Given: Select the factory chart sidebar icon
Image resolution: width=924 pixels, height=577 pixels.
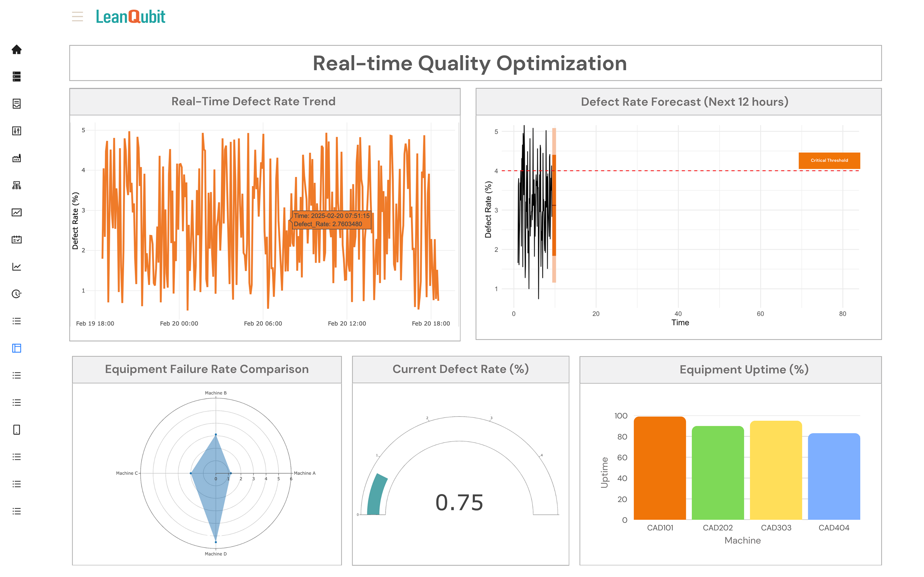Looking at the screenshot, I should click(16, 158).
